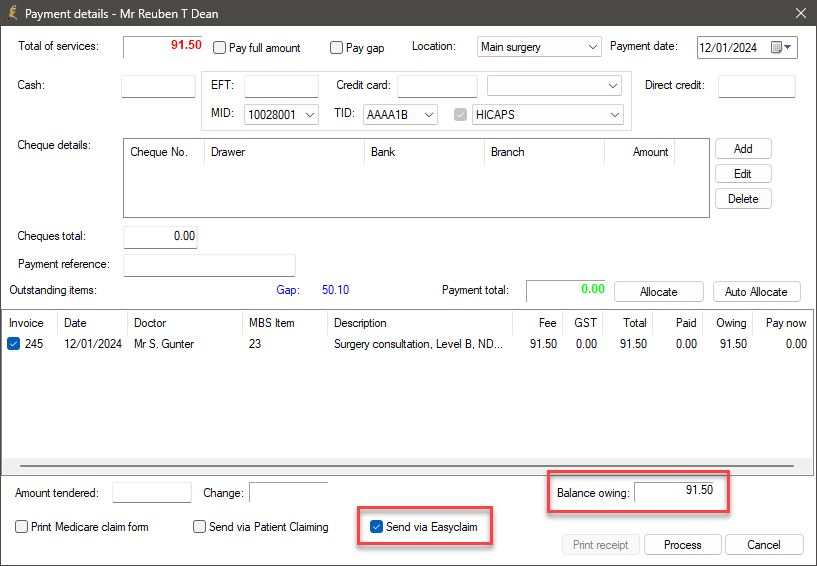This screenshot has width=817, height=566.
Task: Click the Owing column header
Action: tap(729, 323)
